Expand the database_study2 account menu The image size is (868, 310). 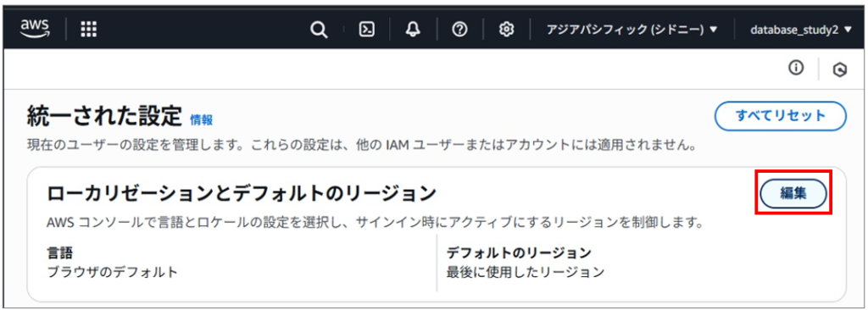[x=801, y=30]
